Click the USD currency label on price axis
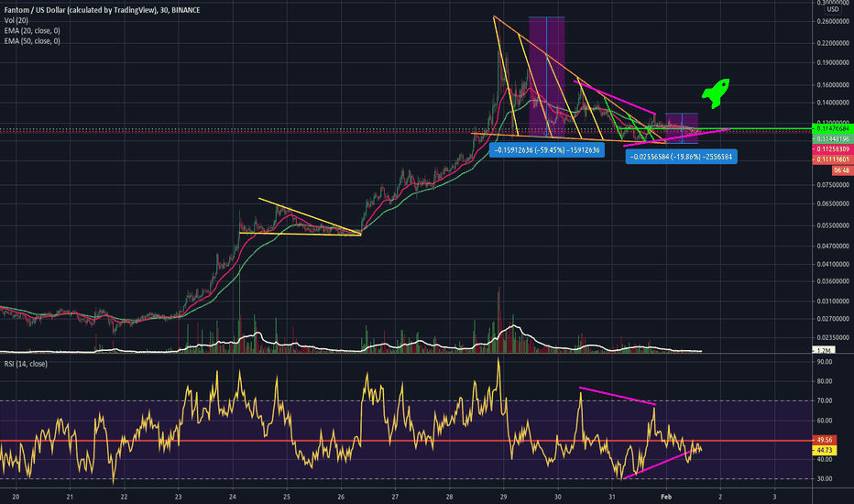Screen dimensions: 854x504 coord(833,9)
